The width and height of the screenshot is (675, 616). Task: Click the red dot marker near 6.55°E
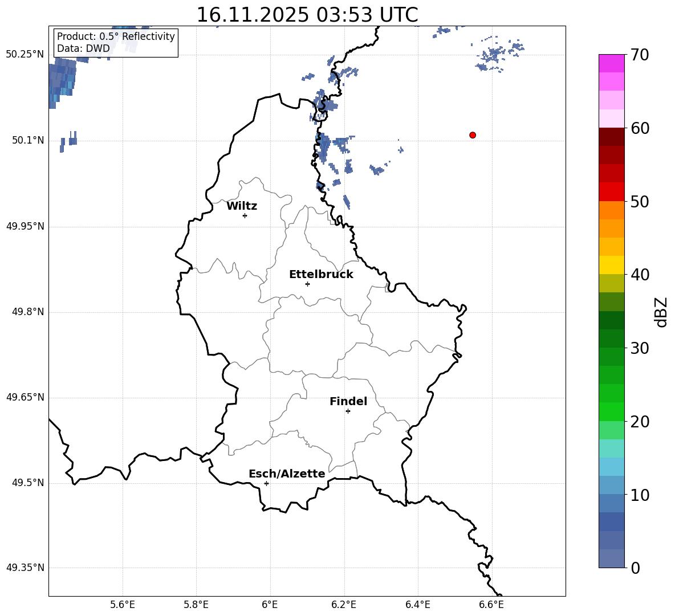tap(473, 135)
